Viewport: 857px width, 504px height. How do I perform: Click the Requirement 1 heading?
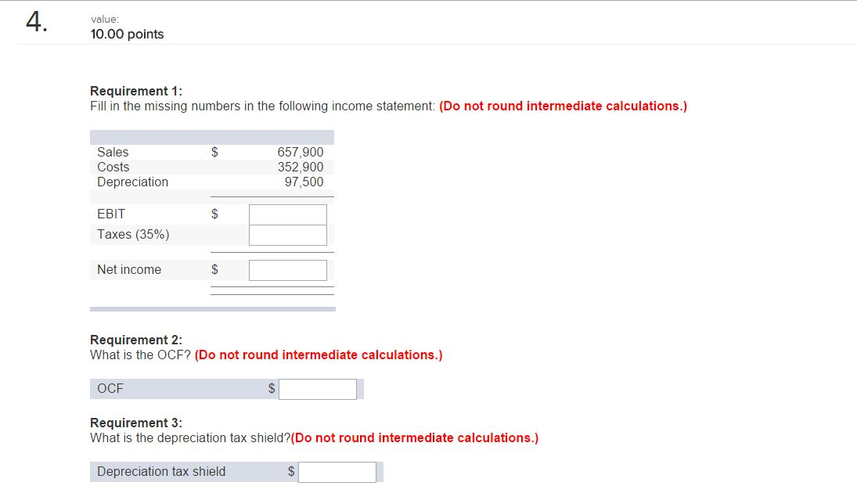pos(136,91)
